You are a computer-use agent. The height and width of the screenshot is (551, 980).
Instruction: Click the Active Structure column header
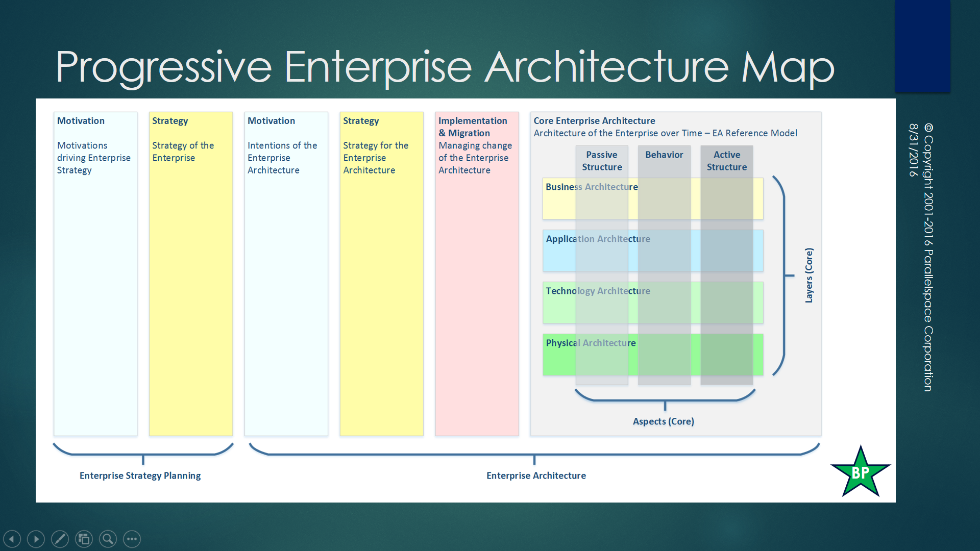(726, 161)
